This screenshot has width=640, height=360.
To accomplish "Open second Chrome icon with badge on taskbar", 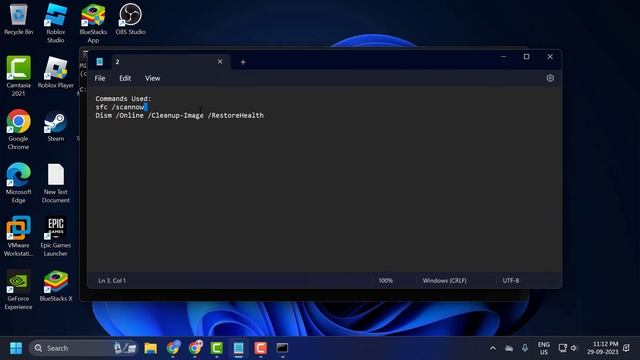I will click(x=195, y=348).
